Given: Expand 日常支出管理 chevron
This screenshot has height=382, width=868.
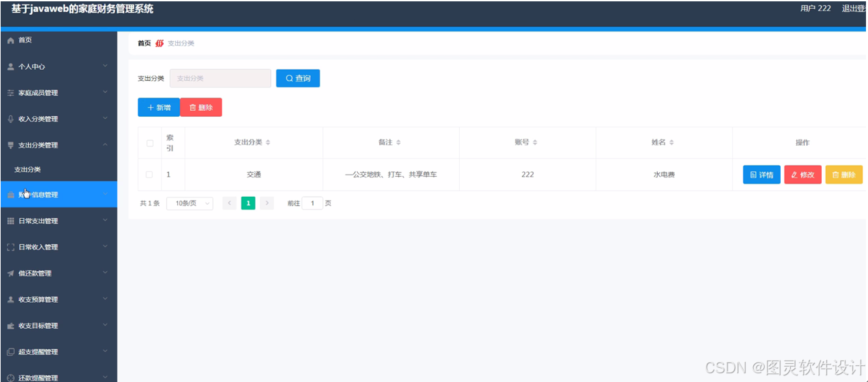Looking at the screenshot, I should click(x=105, y=220).
